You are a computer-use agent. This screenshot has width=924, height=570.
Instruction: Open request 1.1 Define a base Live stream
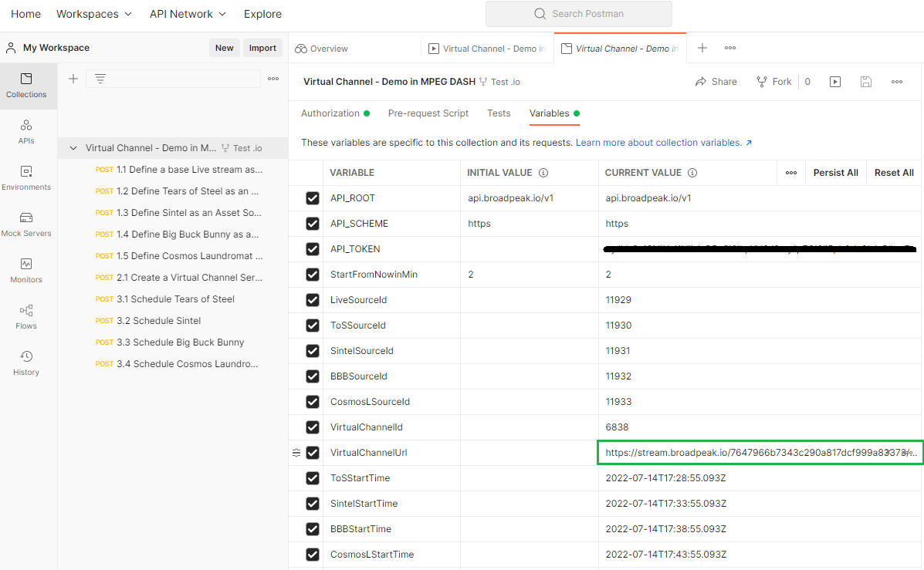tap(178, 170)
